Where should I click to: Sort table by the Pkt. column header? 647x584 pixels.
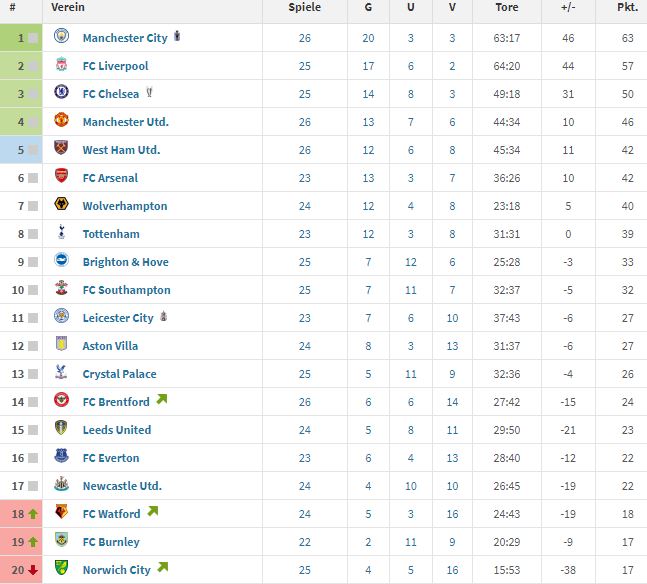[x=627, y=7]
